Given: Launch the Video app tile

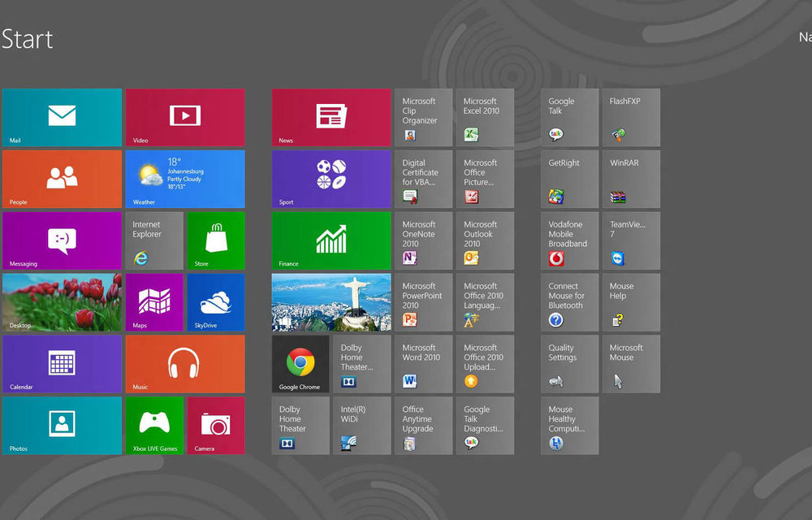Looking at the screenshot, I should [184, 117].
